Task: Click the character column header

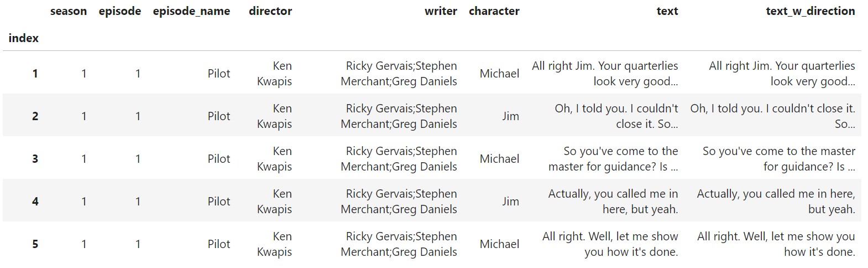Action: [494, 11]
